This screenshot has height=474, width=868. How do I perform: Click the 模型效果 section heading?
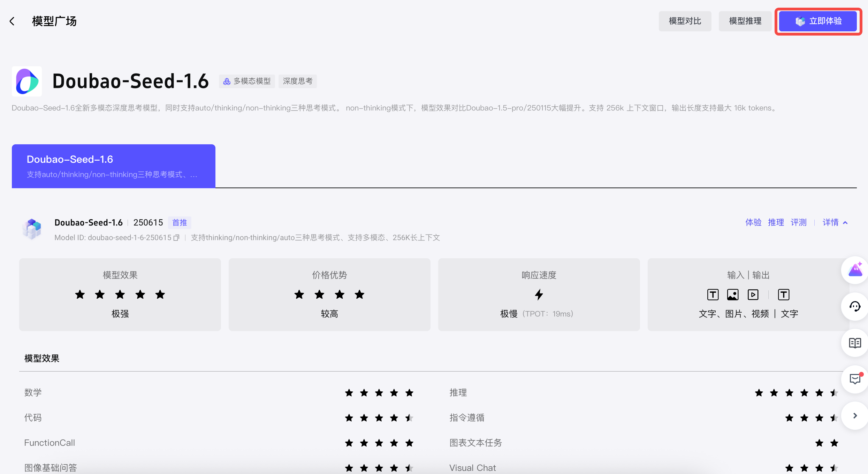[42, 358]
